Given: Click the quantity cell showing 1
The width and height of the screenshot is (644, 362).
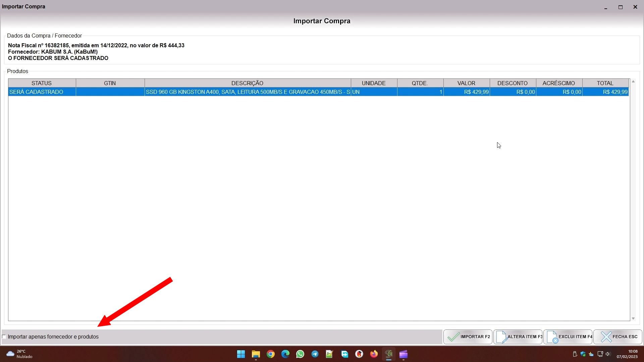Looking at the screenshot, I should 420,92.
